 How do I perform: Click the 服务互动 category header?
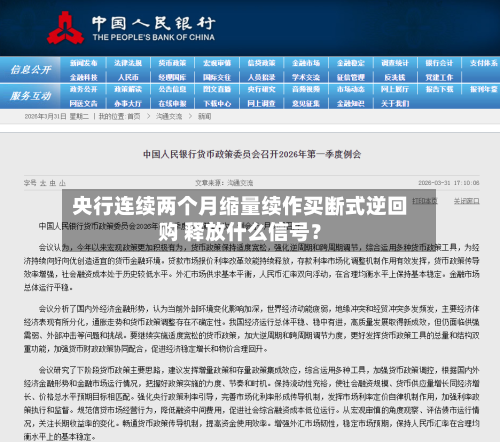[x=31, y=96]
